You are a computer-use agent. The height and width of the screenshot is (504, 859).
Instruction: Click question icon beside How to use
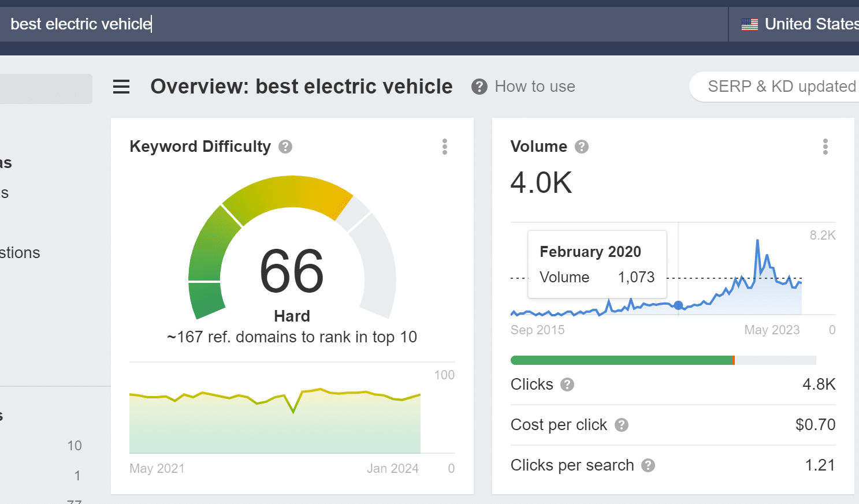479,87
